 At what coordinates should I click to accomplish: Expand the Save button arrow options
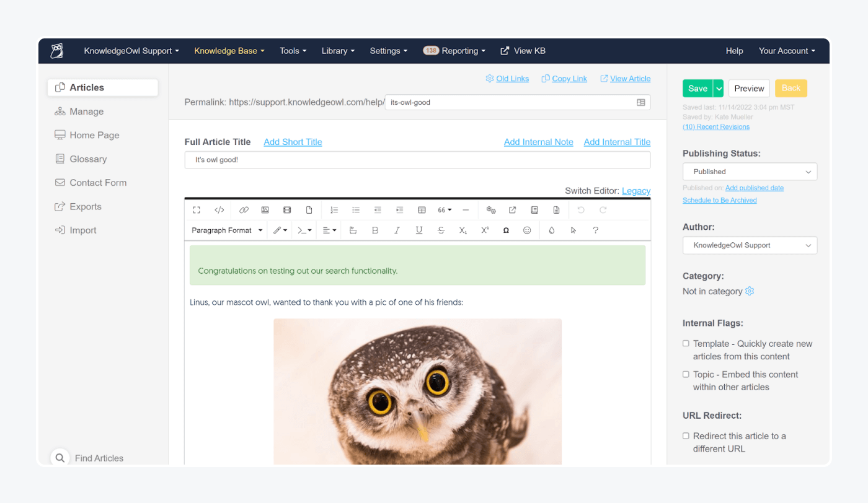pos(719,89)
